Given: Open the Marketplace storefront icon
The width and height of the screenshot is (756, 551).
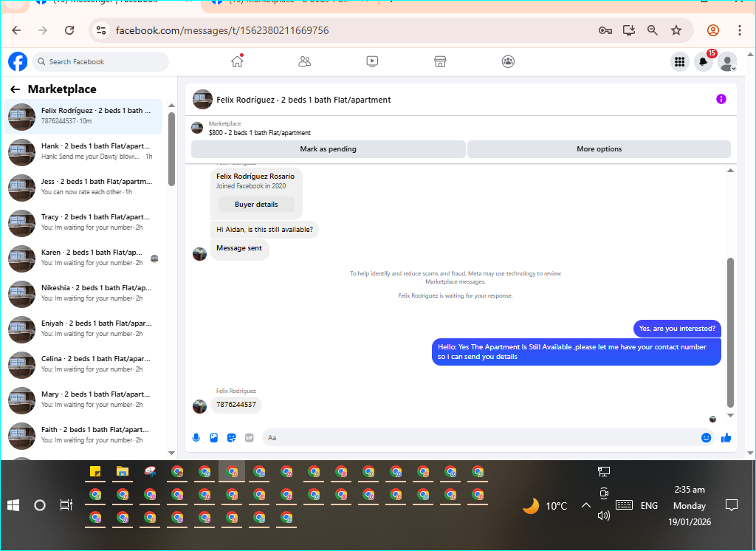Looking at the screenshot, I should coord(440,61).
